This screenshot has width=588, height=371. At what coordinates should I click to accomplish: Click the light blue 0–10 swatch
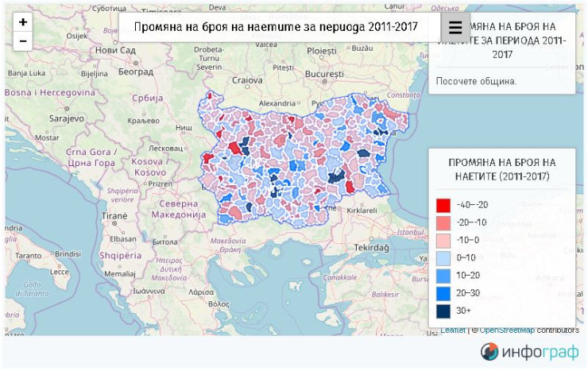443,257
